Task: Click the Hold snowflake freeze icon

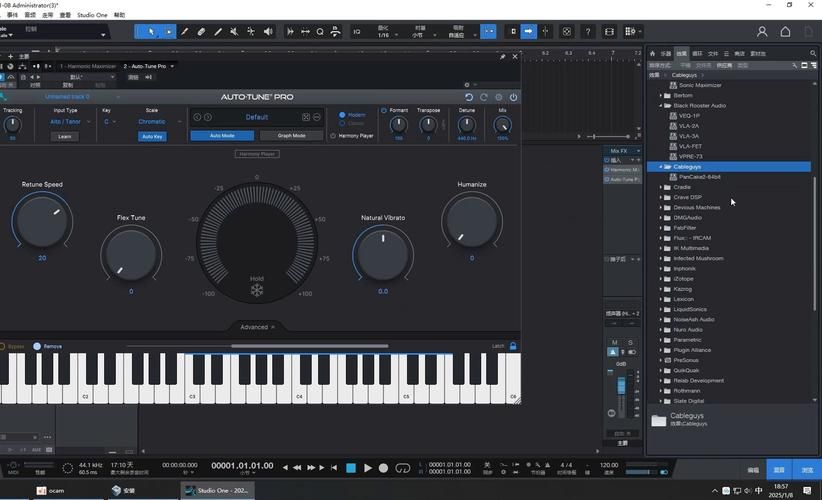Action: (257, 290)
